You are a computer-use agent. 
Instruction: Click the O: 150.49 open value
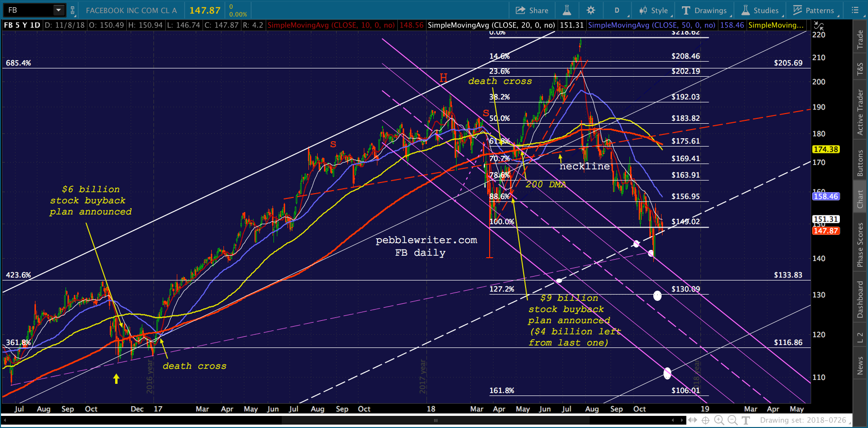click(106, 25)
